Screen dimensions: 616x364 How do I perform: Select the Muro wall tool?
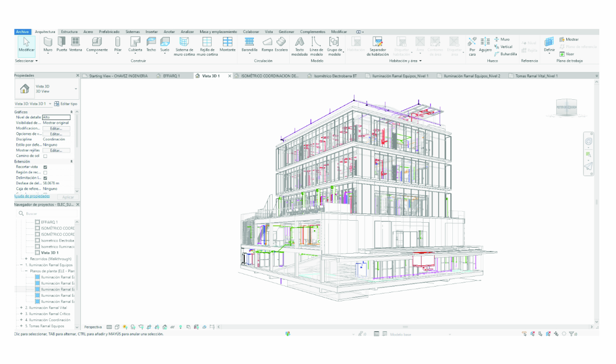[48, 44]
